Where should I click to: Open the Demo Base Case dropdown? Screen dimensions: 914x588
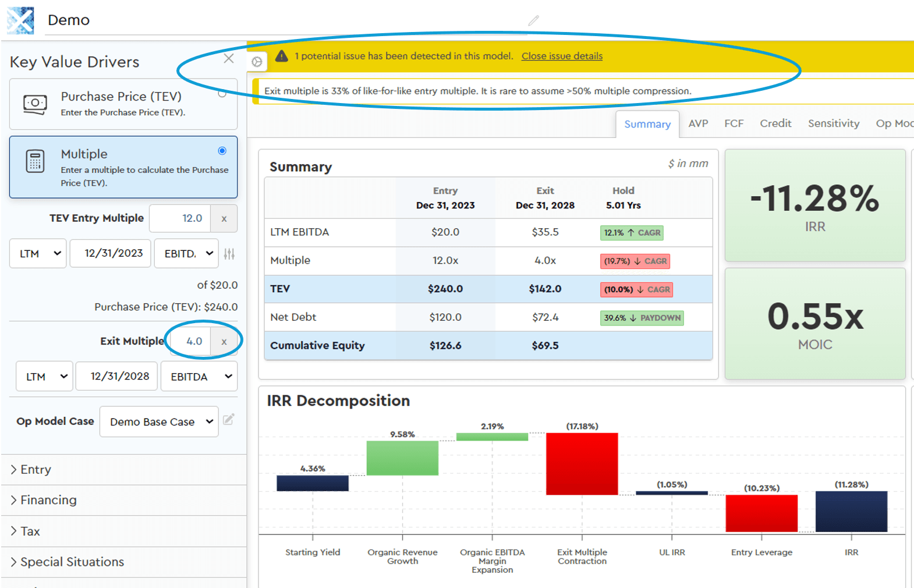tap(159, 422)
